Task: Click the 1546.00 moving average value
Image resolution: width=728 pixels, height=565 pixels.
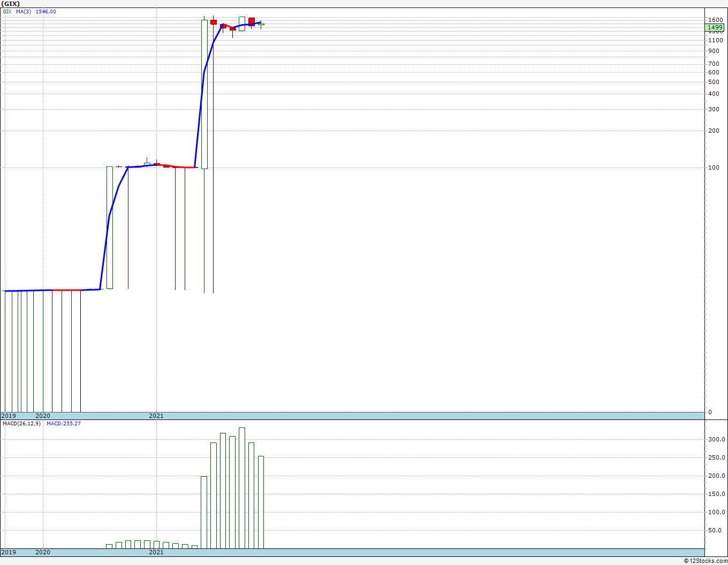Action: coord(46,11)
